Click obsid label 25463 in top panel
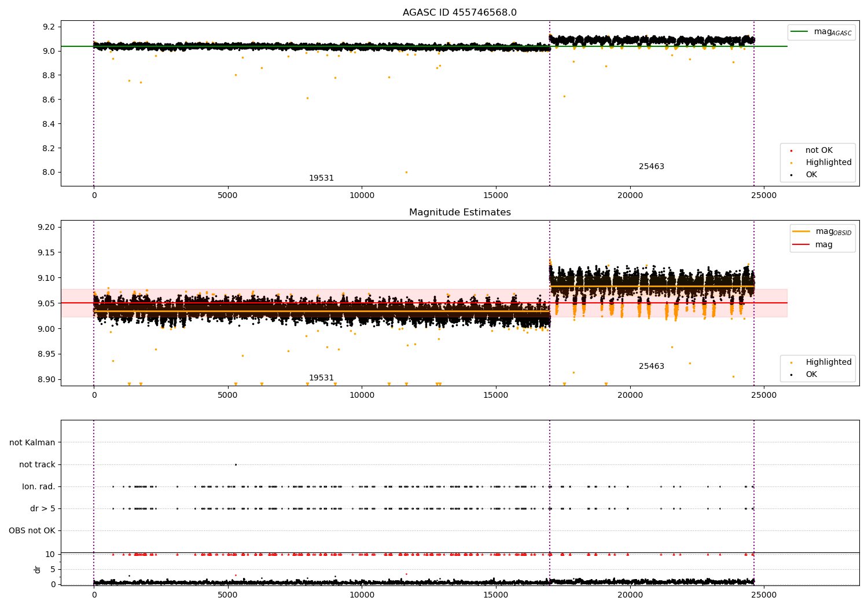The width and height of the screenshot is (868, 608). [x=652, y=167]
